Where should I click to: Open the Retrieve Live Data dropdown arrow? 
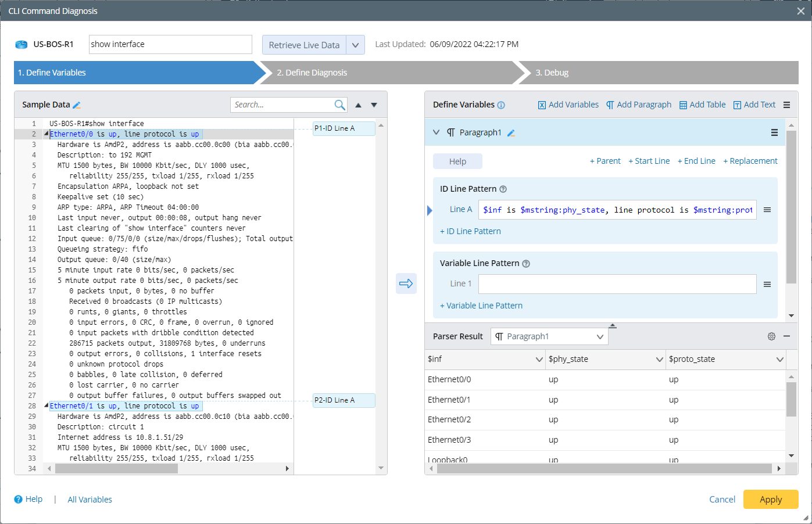[x=355, y=45]
